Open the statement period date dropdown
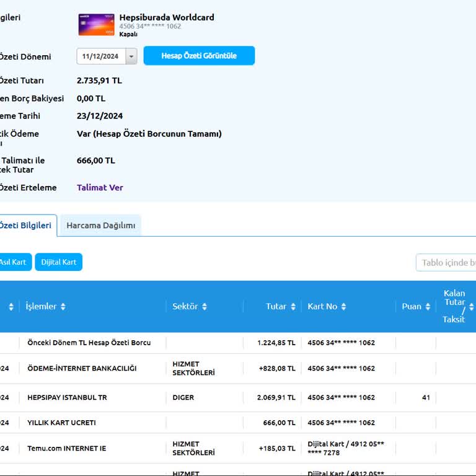The height and width of the screenshot is (476, 476). point(131,56)
